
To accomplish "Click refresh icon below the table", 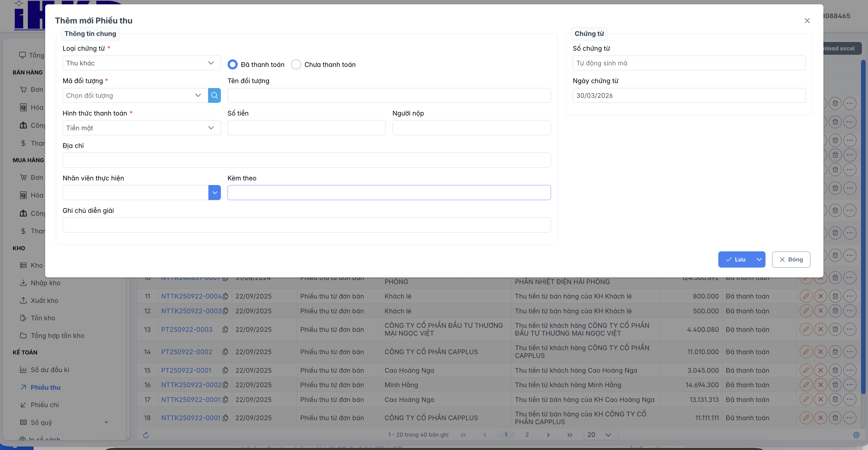I will click(146, 435).
